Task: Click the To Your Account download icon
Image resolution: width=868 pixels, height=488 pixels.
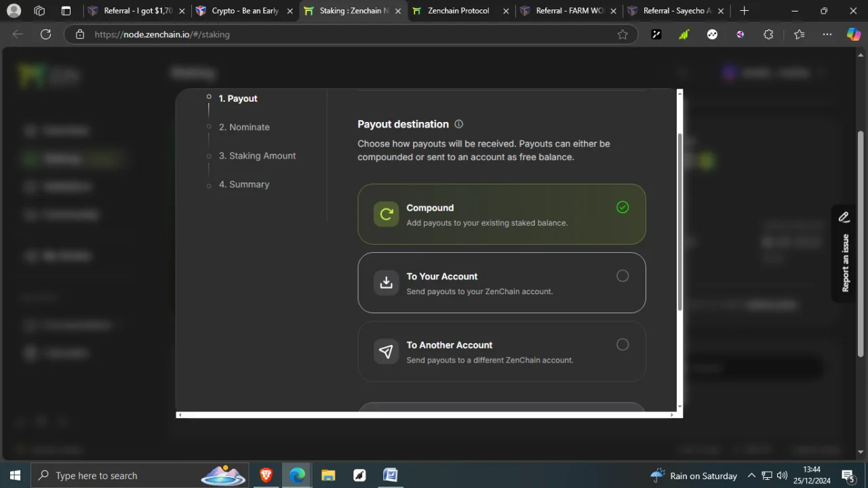Action: point(387,283)
